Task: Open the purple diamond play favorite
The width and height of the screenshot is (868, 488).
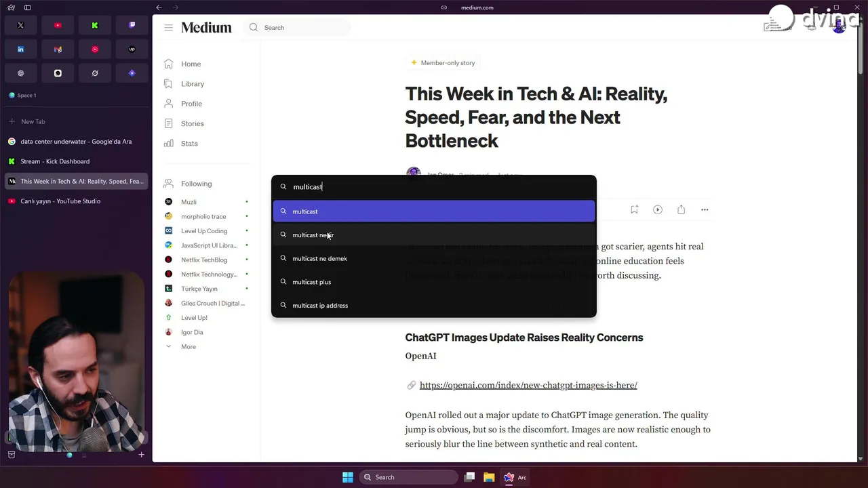Action: [132, 73]
